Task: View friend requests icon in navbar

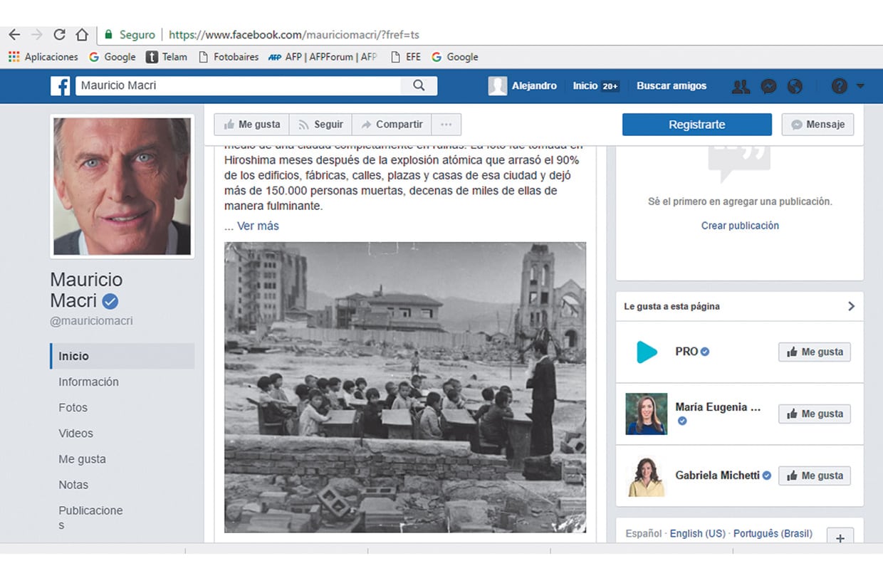Action: tap(741, 85)
